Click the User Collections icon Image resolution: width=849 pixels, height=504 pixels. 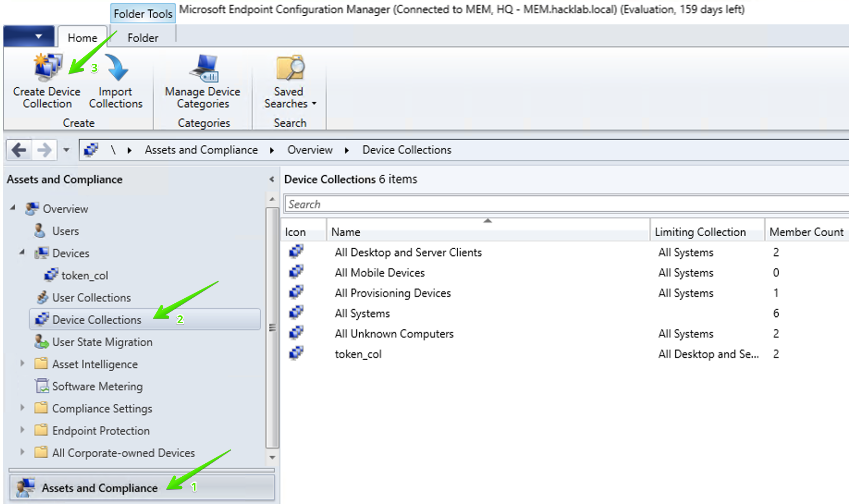(x=42, y=297)
